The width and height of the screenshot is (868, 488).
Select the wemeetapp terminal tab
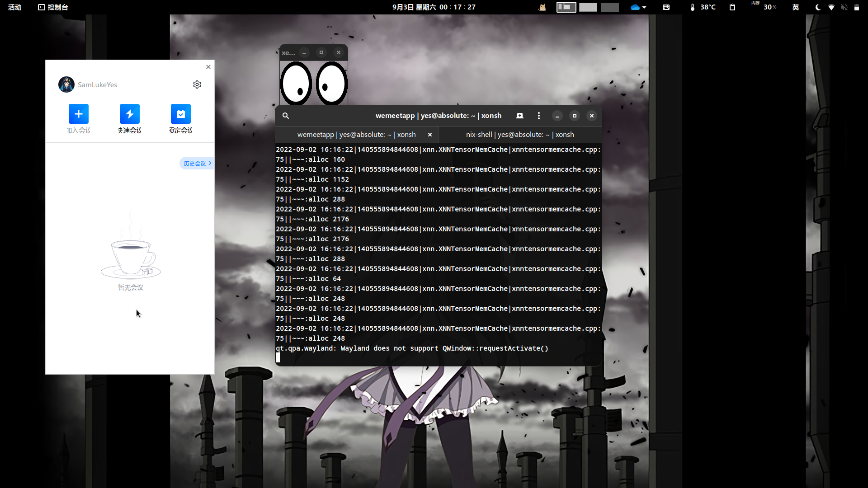tap(356, 135)
